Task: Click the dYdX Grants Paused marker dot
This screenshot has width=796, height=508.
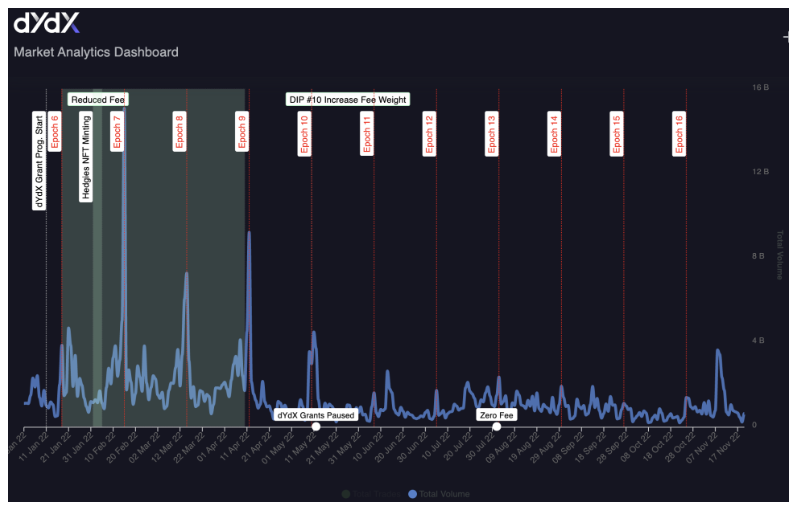Action: [316, 426]
